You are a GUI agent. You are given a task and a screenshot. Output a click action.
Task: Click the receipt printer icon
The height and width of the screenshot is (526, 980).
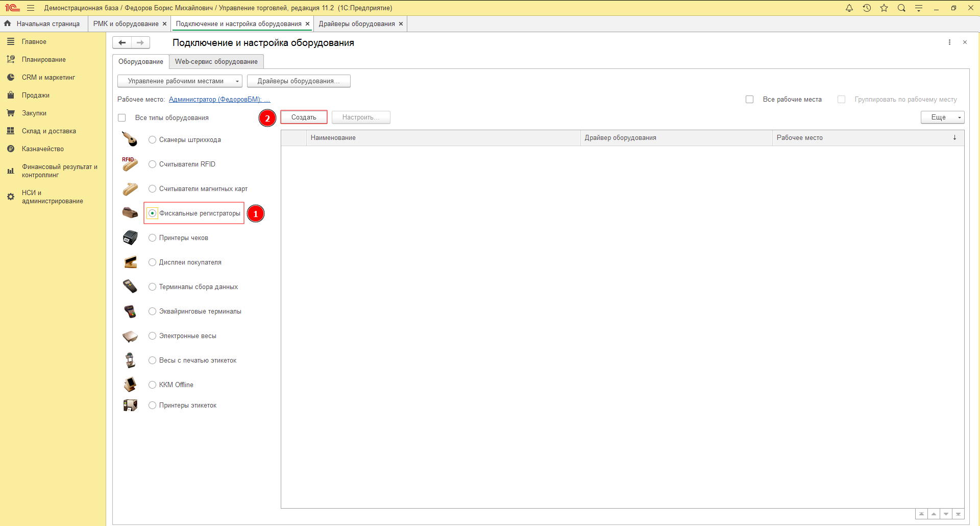(x=130, y=237)
